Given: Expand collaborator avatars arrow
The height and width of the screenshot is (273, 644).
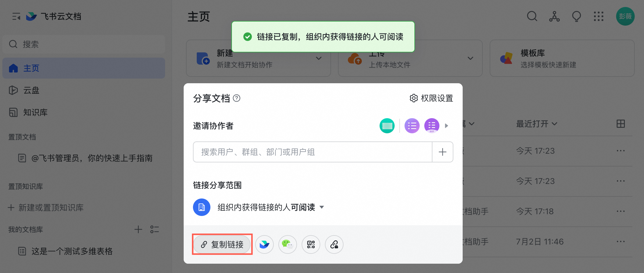Looking at the screenshot, I should [x=447, y=126].
